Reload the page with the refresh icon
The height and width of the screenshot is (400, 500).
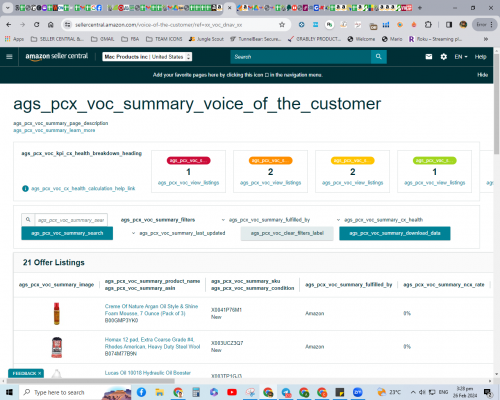[x=37, y=25]
